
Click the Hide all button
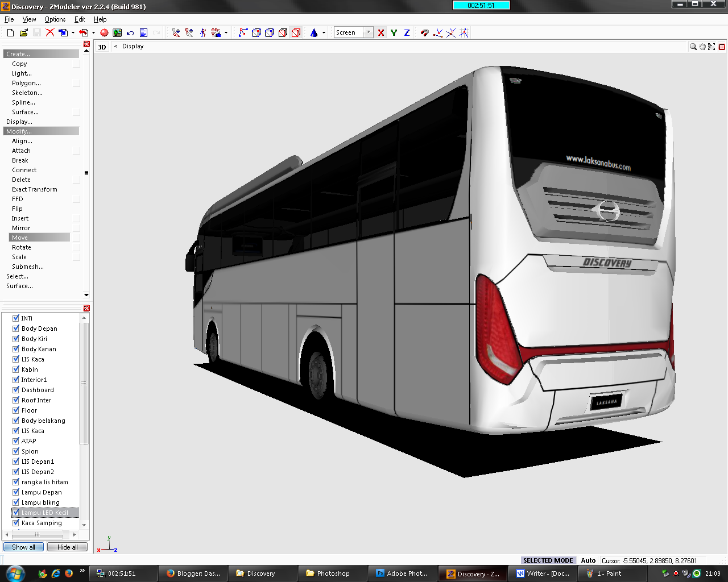click(67, 547)
